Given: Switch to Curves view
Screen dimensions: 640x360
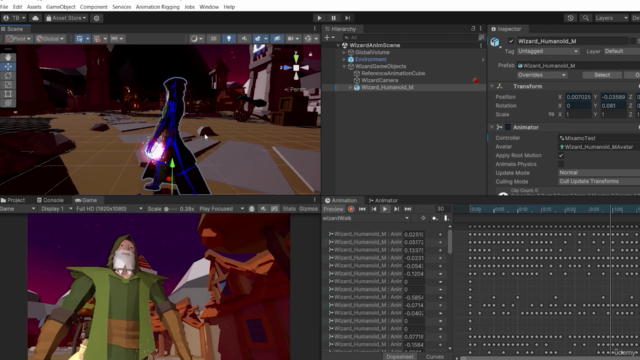Looking at the screenshot, I should [x=434, y=357].
